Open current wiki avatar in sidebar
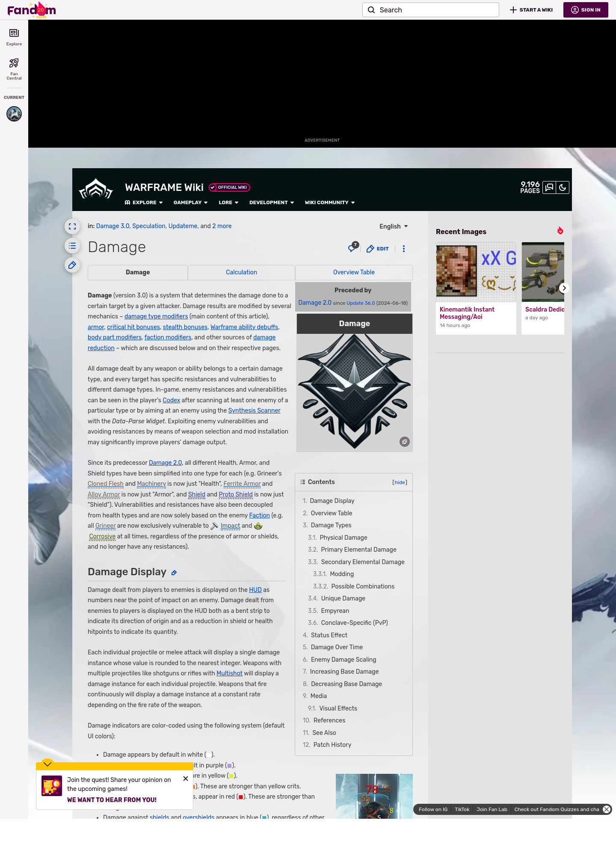This screenshot has height=856, width=616. pos(14,114)
